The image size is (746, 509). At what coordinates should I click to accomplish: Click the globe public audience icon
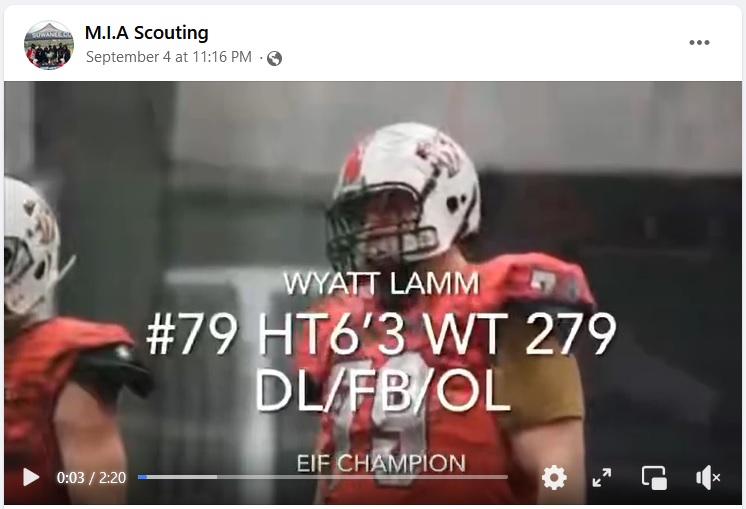(275, 59)
